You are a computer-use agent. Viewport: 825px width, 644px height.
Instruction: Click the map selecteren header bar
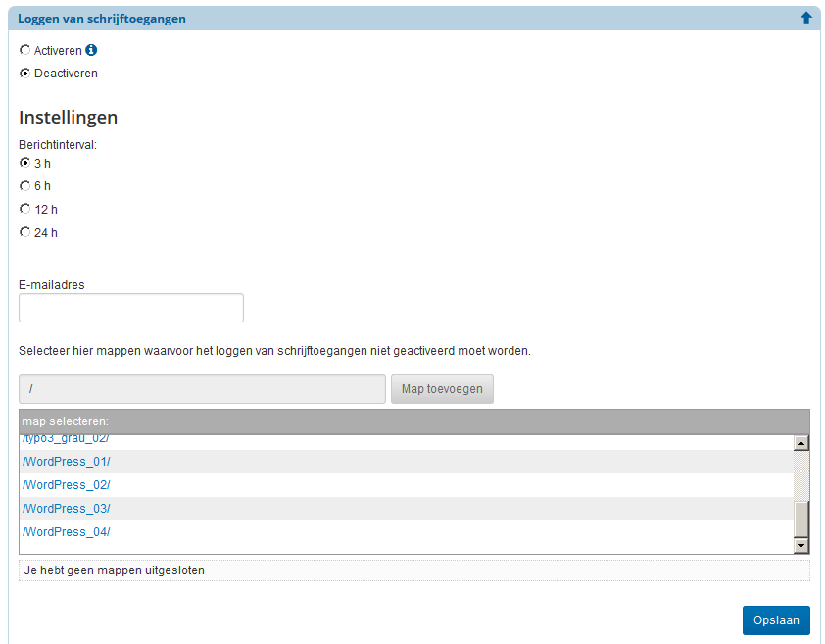point(412,421)
